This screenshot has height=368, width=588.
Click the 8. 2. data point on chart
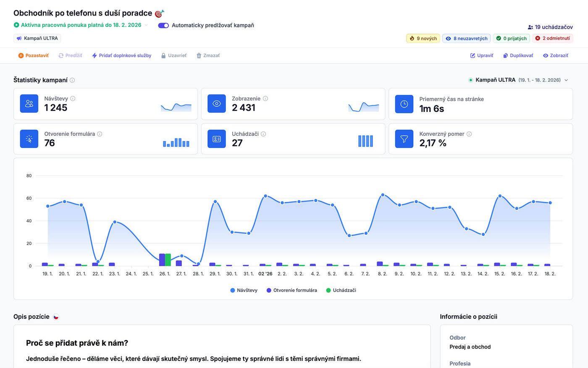[x=383, y=195]
